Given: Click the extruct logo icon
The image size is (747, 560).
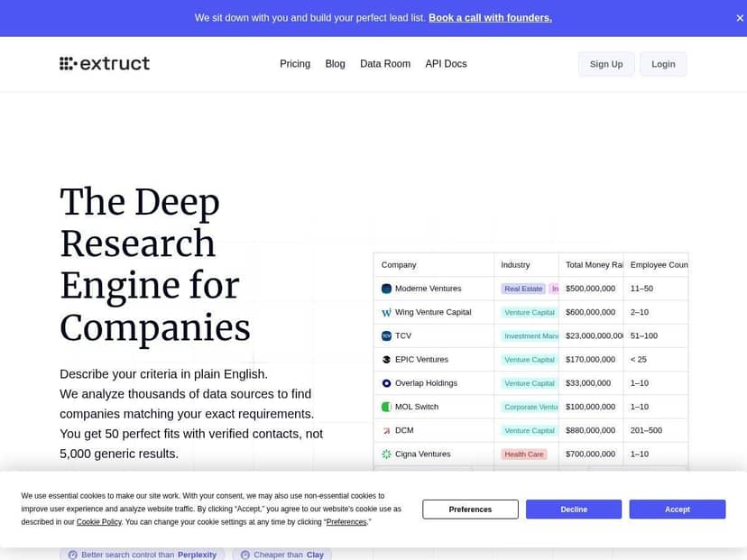Looking at the screenshot, I should coord(68,64).
